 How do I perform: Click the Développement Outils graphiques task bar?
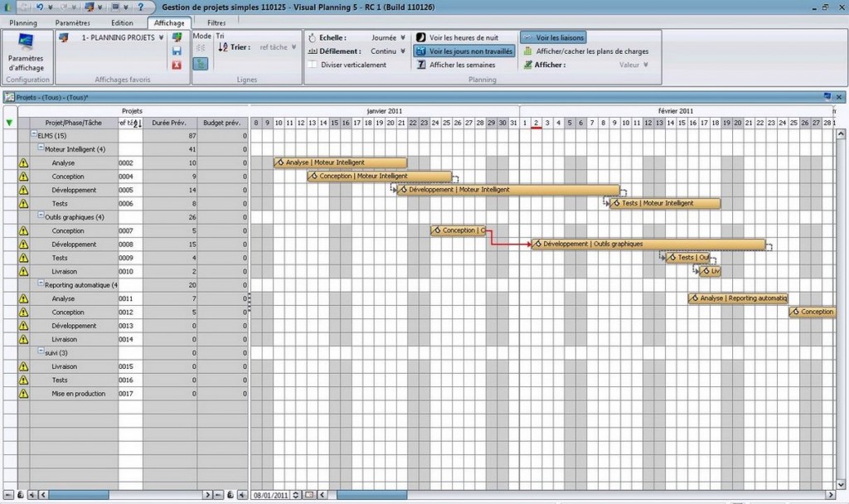(x=648, y=245)
